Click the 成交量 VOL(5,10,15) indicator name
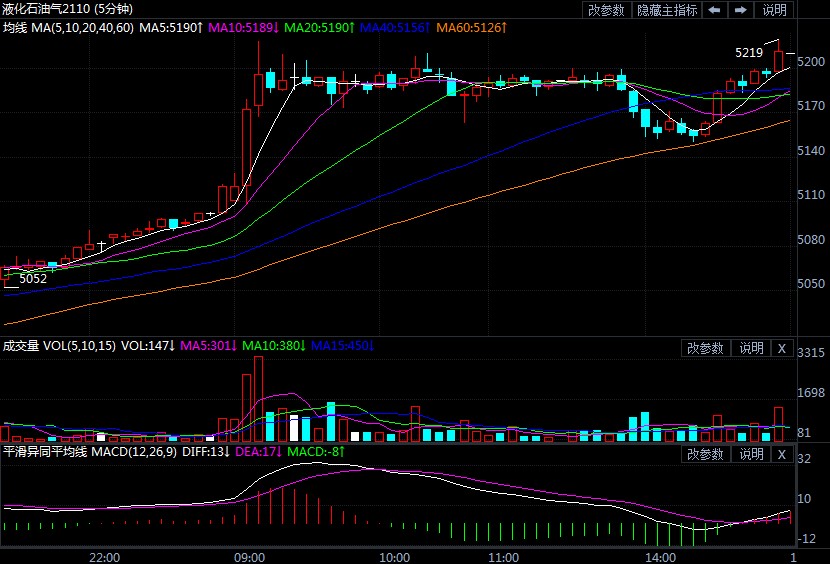The width and height of the screenshot is (830, 564). point(59,346)
